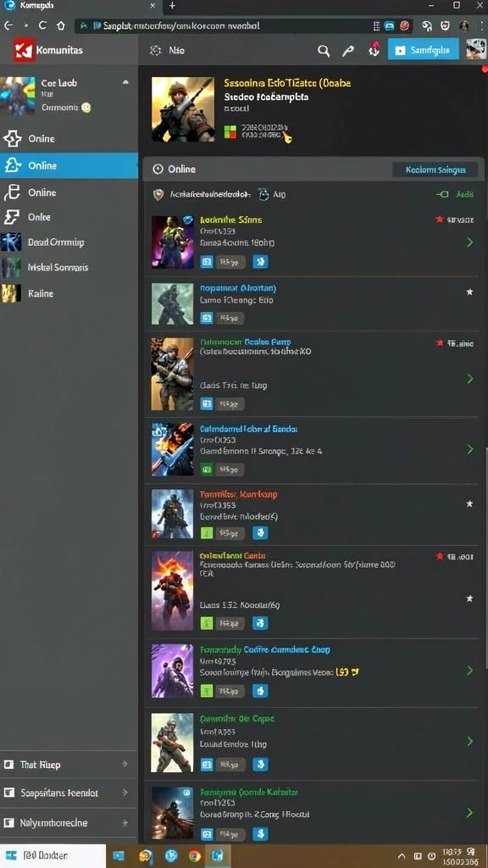
Task: Click the shield icon in the filter row under Online
Action: pyautogui.click(x=158, y=194)
